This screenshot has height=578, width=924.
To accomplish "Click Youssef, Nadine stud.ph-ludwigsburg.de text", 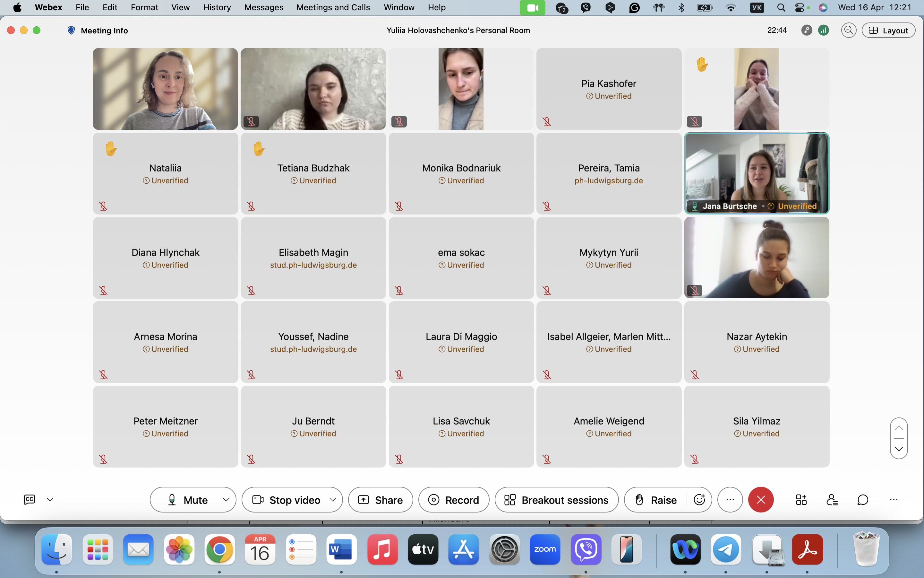I will point(313,349).
